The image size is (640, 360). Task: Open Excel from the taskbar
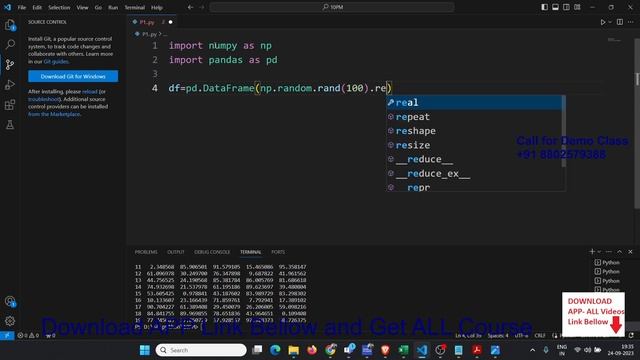tap(403, 350)
